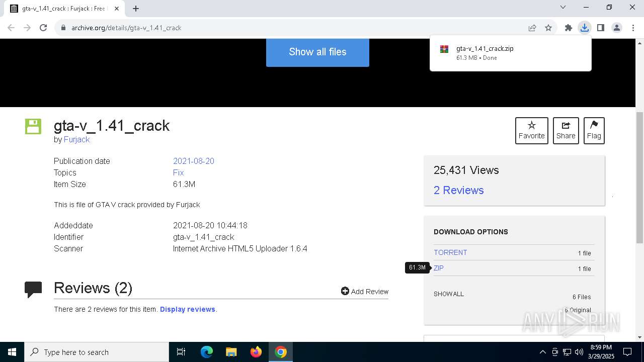Click the Display reviews link
This screenshot has width=644, height=362.
click(x=188, y=309)
